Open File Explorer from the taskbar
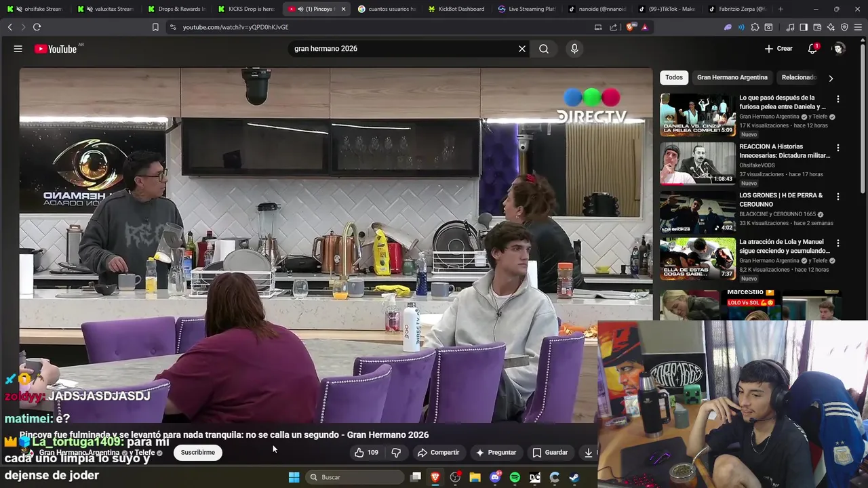The height and width of the screenshot is (488, 868). click(x=475, y=477)
